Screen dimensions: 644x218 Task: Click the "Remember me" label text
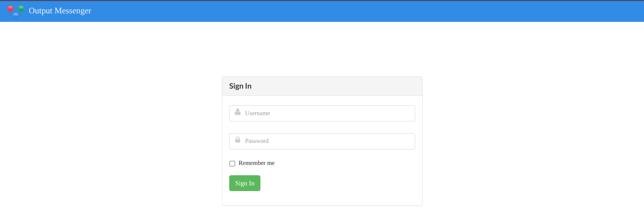(x=256, y=163)
